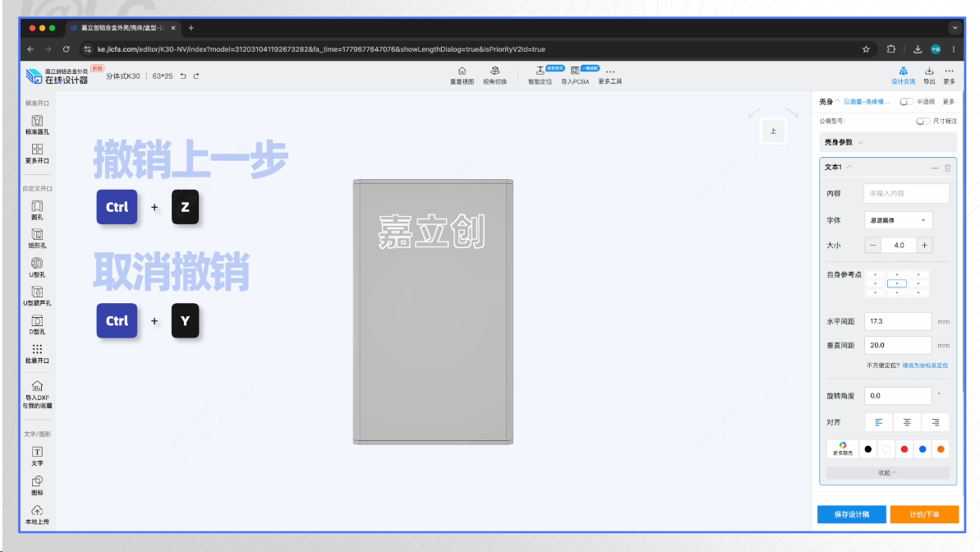Select the 矩形孔 rectangular hole tool
The width and height of the screenshot is (980, 552).
click(x=37, y=239)
